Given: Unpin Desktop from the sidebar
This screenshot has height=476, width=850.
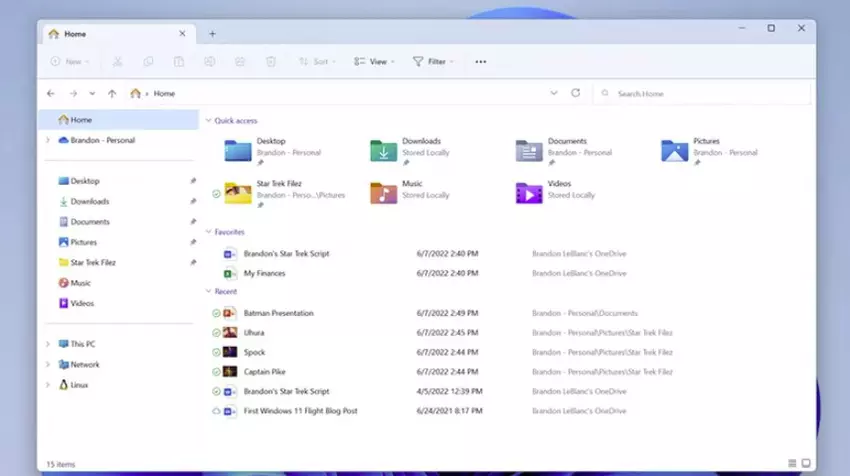Looking at the screenshot, I should click(x=193, y=181).
